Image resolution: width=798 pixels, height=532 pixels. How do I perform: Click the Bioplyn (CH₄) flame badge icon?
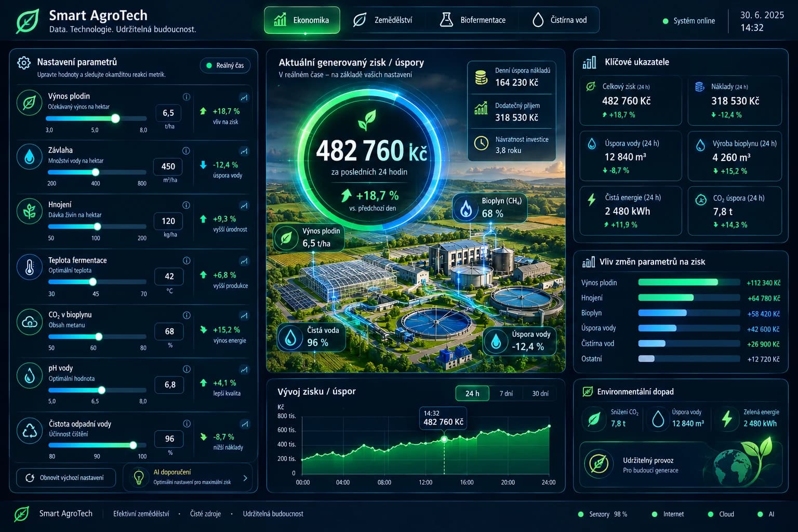(466, 208)
